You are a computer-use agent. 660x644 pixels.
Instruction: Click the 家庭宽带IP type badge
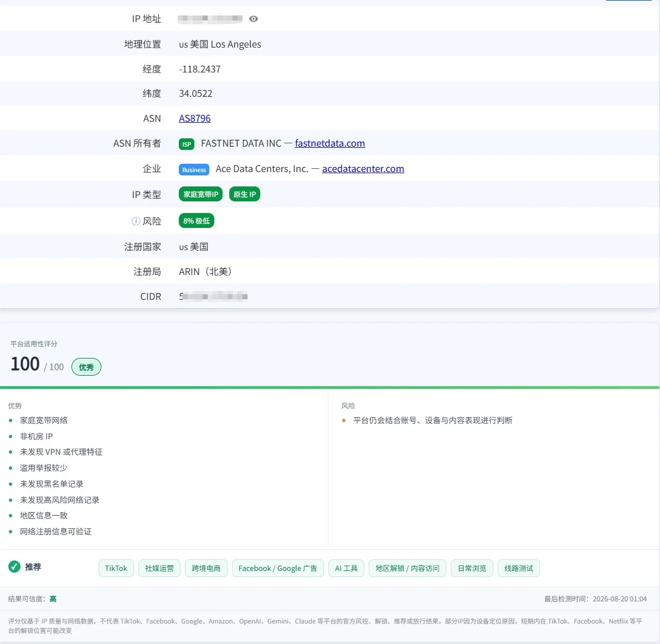tap(200, 194)
